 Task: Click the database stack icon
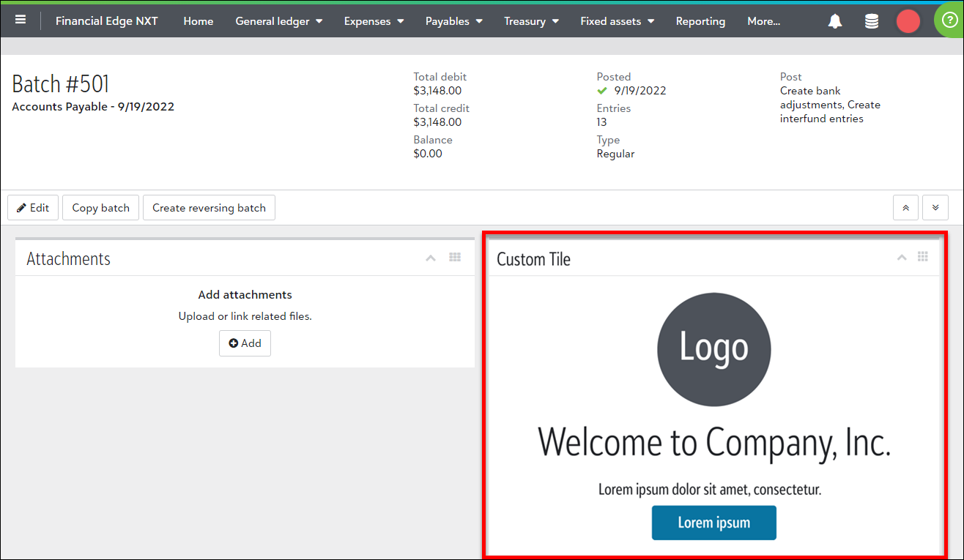[872, 21]
